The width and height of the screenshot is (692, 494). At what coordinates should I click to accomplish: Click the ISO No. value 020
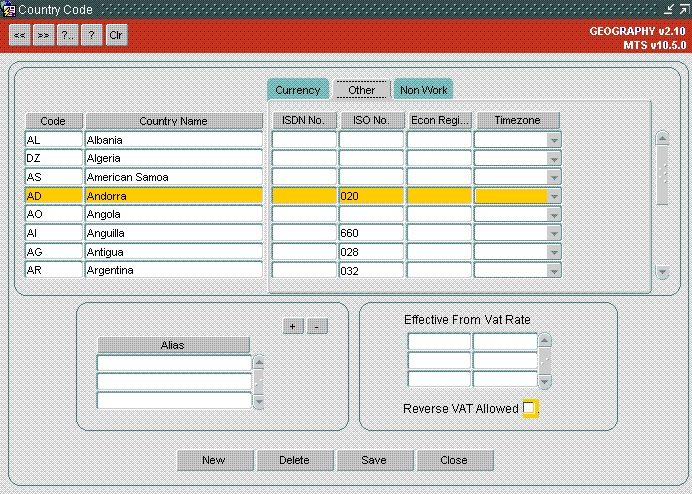pos(371,196)
